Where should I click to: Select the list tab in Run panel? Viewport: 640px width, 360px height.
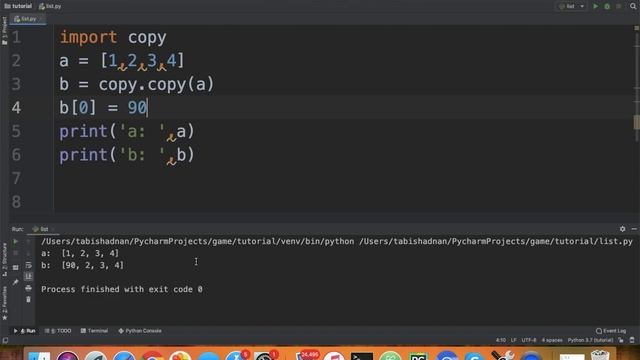[x=43, y=229]
